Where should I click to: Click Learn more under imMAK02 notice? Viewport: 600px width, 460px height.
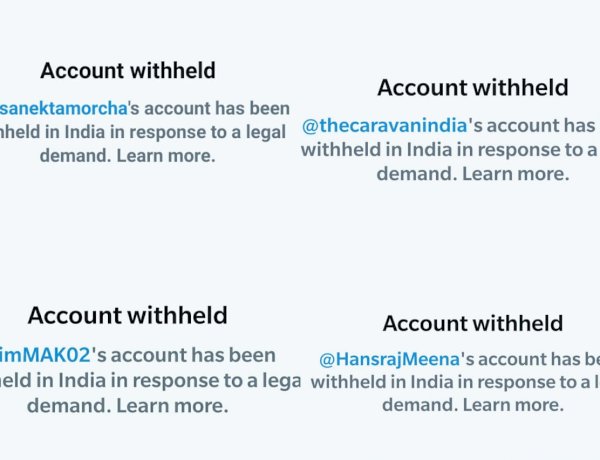(x=172, y=406)
